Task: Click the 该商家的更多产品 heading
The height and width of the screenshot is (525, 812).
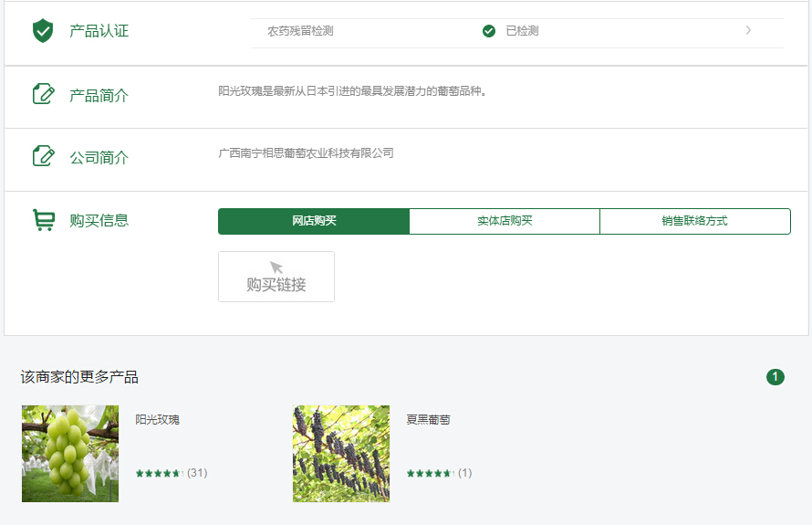Action: (79, 377)
